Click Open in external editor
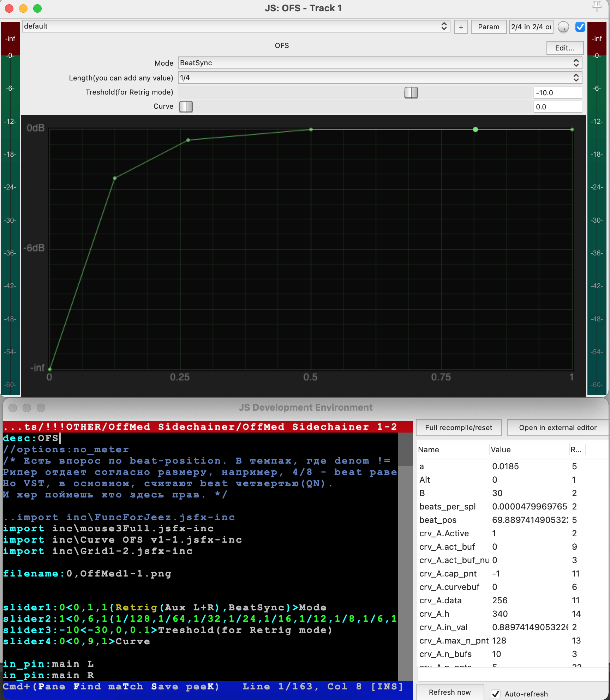The image size is (610, 700). (x=558, y=427)
